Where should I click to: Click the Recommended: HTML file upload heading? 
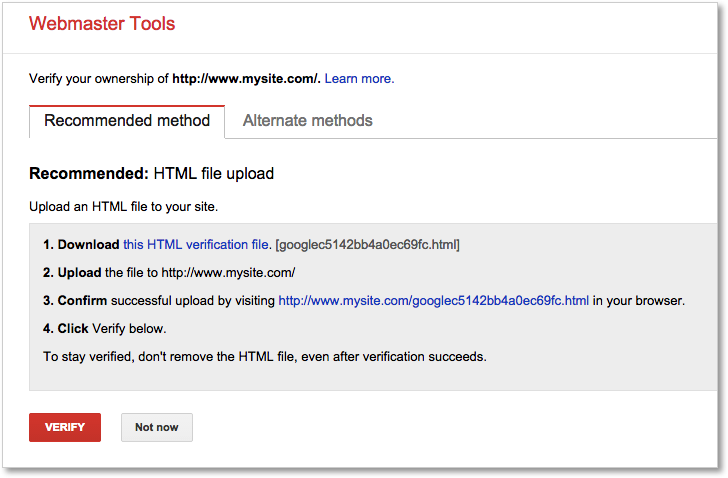click(x=151, y=174)
